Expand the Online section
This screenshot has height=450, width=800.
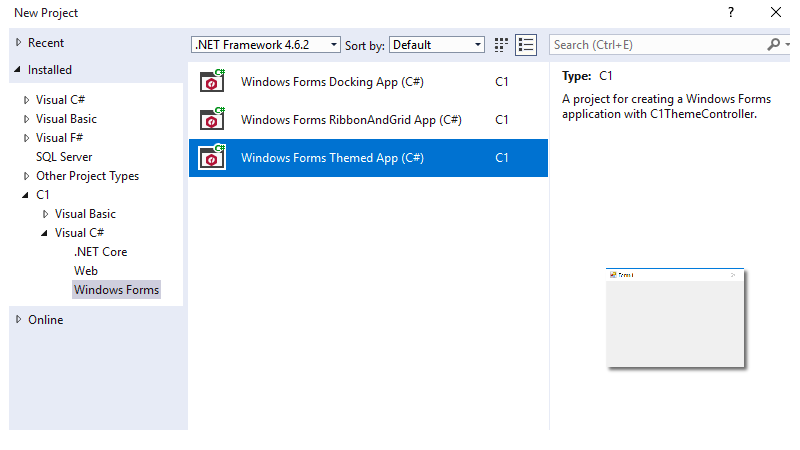pos(18,319)
